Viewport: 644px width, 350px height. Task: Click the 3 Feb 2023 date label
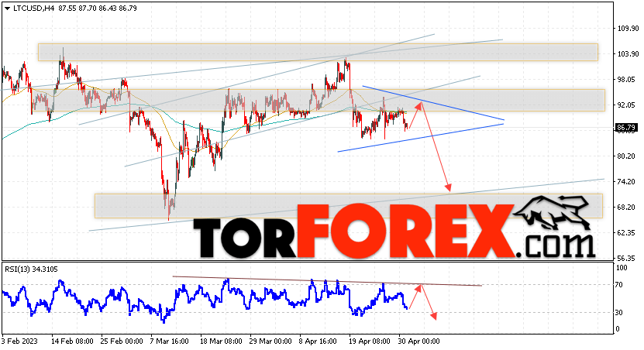(x=19, y=341)
